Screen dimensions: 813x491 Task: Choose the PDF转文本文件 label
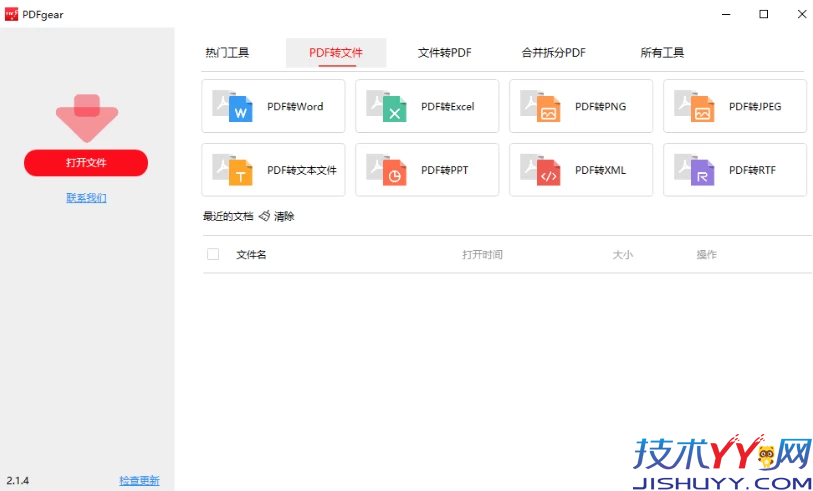[x=302, y=170]
